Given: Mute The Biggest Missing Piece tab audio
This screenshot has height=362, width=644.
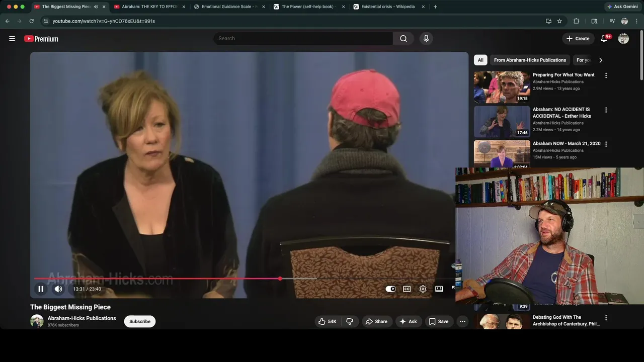Looking at the screenshot, I should click(x=96, y=7).
